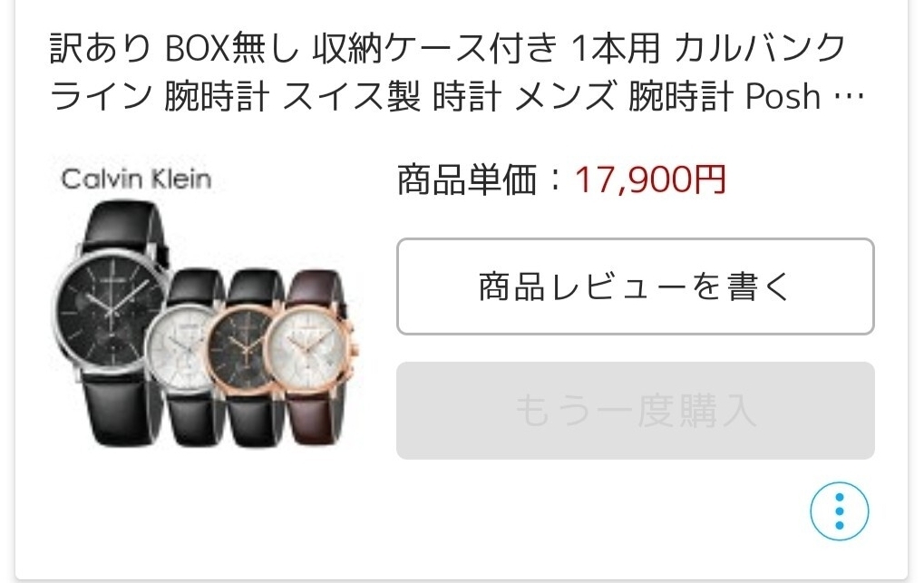Click the 収納ケース付き text in product title
Viewport: 924px width, 583px height.
coord(435,48)
